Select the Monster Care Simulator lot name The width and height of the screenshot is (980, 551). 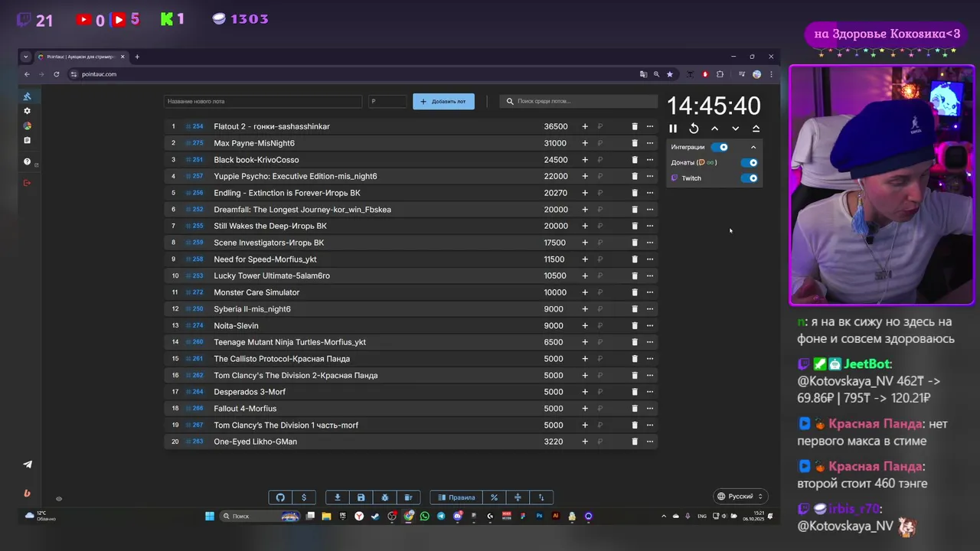[256, 292]
